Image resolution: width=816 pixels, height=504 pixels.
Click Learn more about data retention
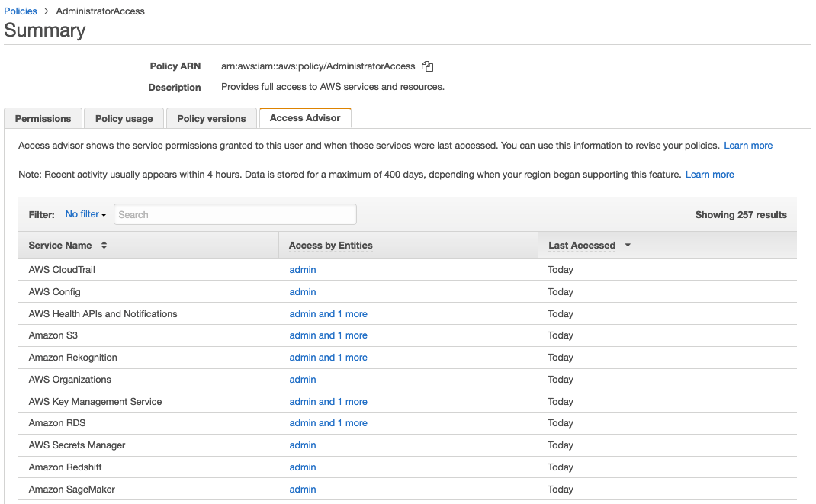point(709,174)
